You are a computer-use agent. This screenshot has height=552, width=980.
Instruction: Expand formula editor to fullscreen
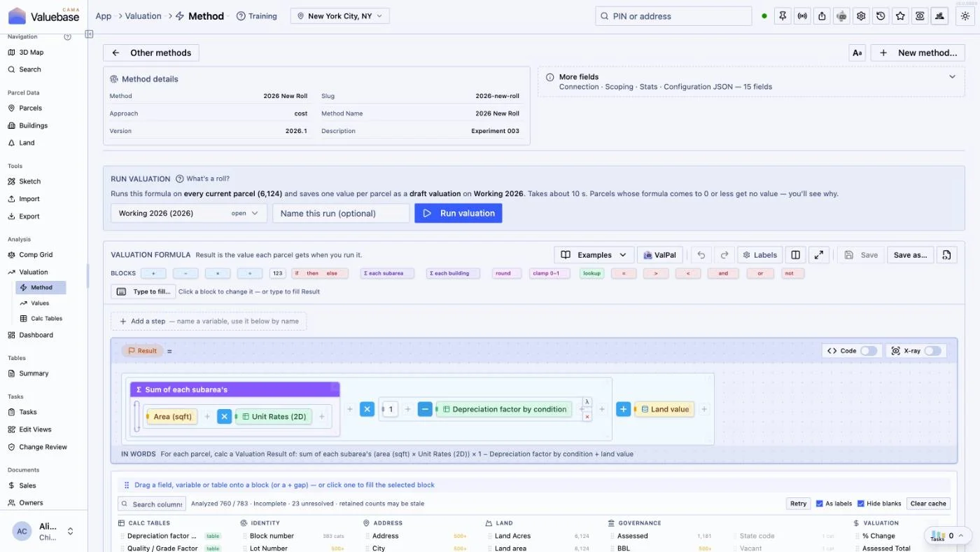coord(820,255)
